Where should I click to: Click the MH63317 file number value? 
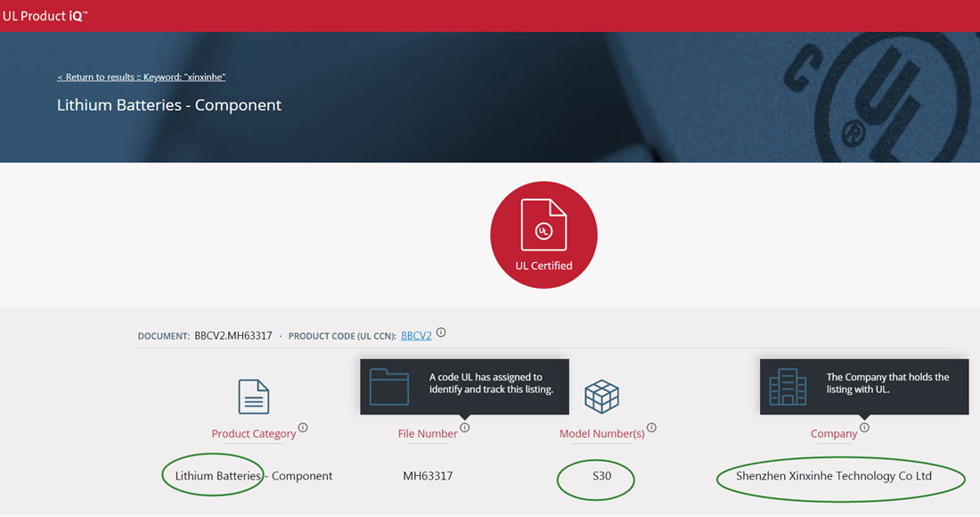(428, 476)
